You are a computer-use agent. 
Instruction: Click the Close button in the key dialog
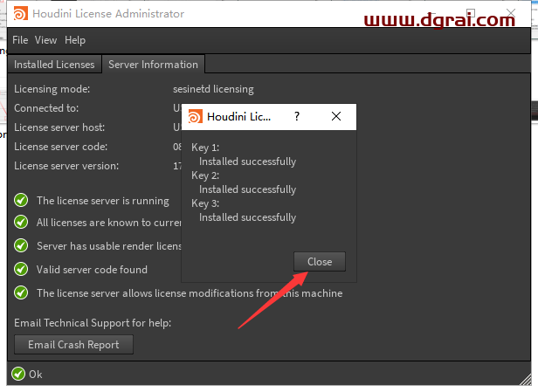click(x=320, y=262)
